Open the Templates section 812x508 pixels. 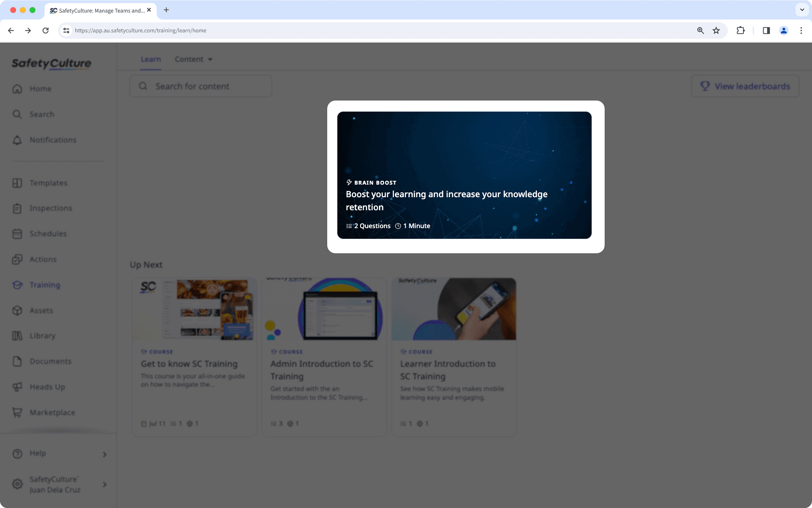tap(47, 183)
